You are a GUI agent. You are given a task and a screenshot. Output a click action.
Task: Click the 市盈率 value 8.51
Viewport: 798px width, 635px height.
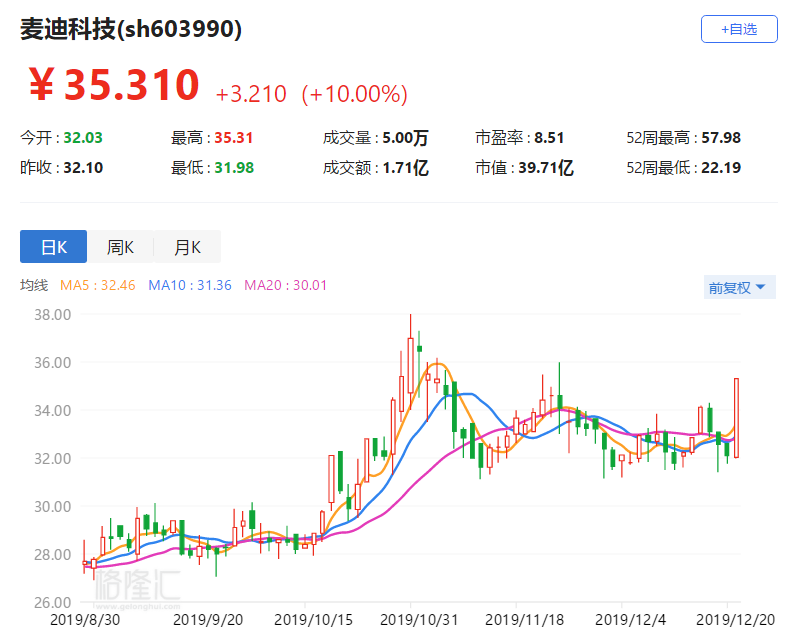(x=549, y=137)
